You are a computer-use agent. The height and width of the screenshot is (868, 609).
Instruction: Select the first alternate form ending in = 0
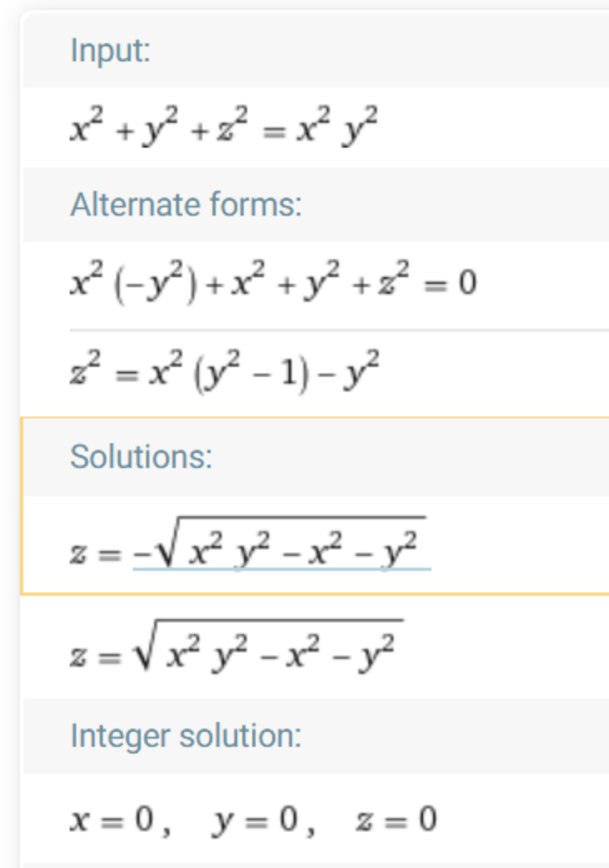point(273,282)
